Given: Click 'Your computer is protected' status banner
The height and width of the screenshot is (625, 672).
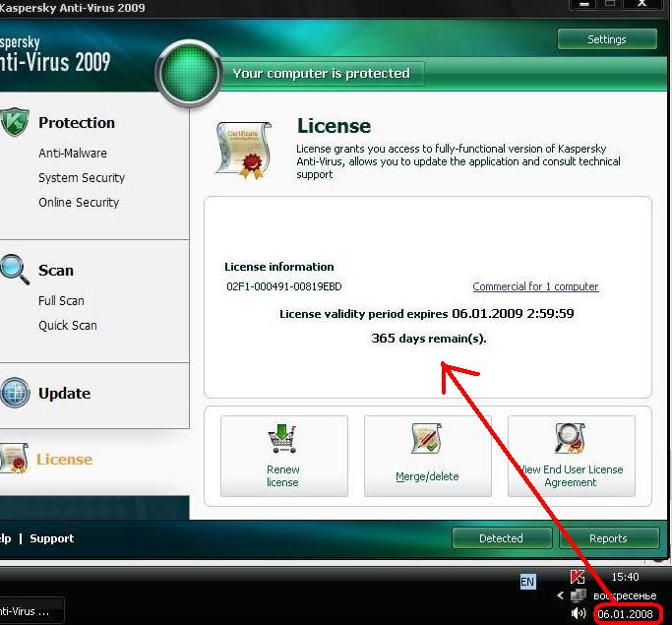Looking at the screenshot, I should tap(322, 73).
